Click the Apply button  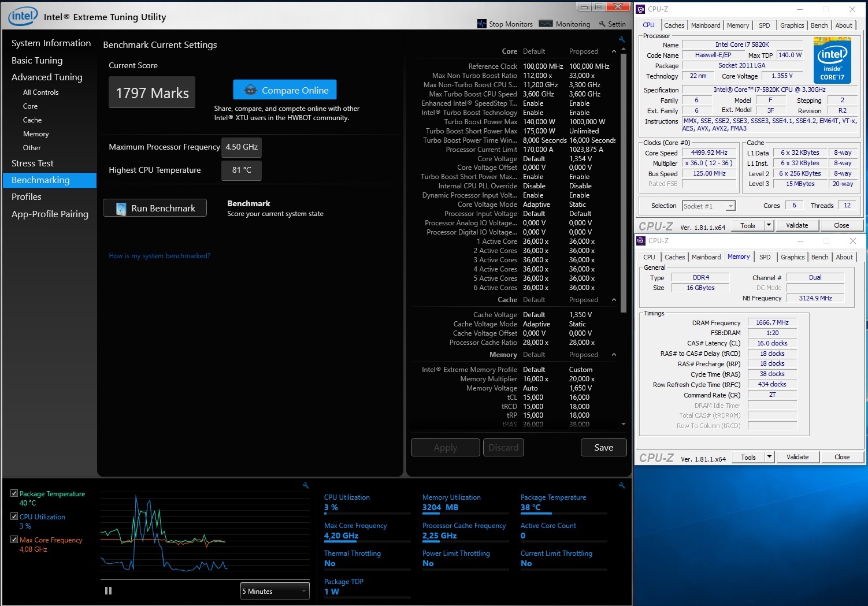click(x=446, y=448)
